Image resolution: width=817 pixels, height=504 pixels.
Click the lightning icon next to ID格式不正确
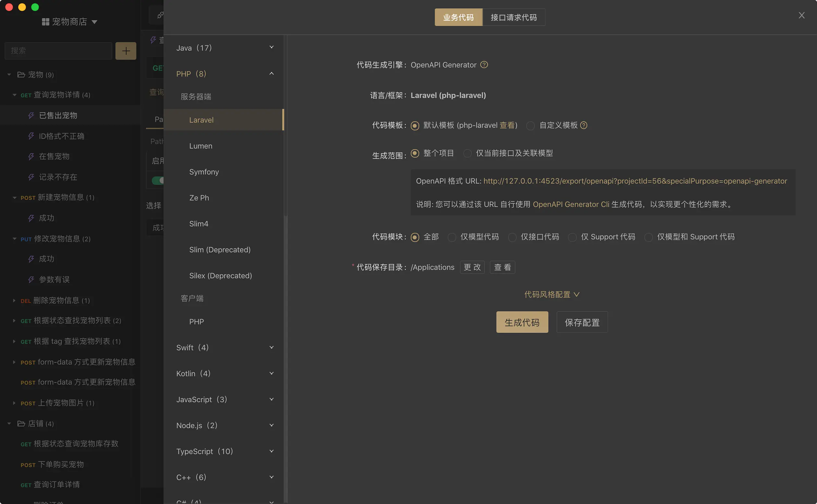[31, 136]
